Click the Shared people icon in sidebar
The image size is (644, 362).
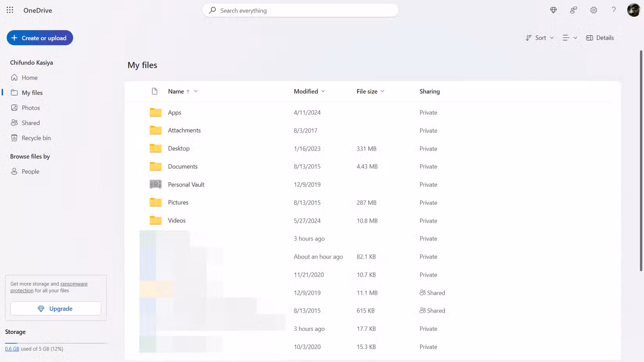pyautogui.click(x=14, y=122)
